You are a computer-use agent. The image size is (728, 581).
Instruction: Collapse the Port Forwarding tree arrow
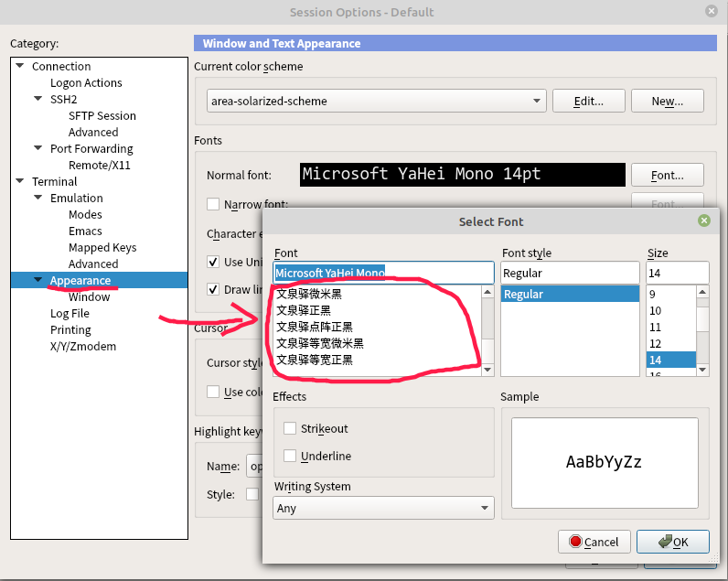(x=38, y=149)
